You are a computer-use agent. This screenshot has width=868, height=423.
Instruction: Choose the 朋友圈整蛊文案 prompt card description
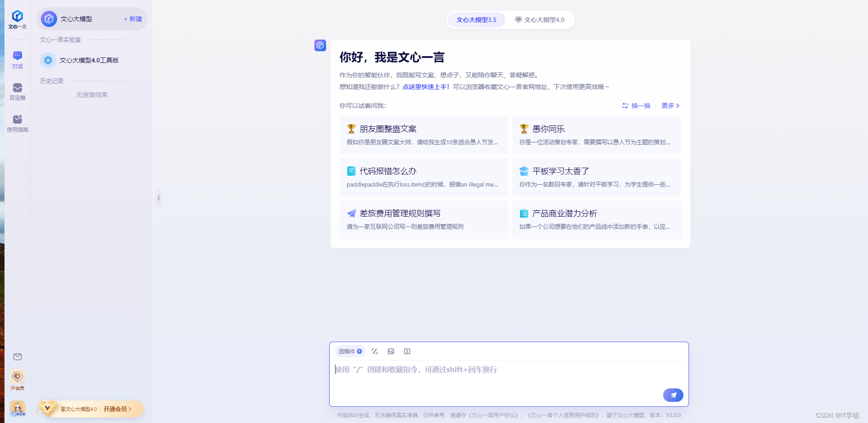pos(422,142)
